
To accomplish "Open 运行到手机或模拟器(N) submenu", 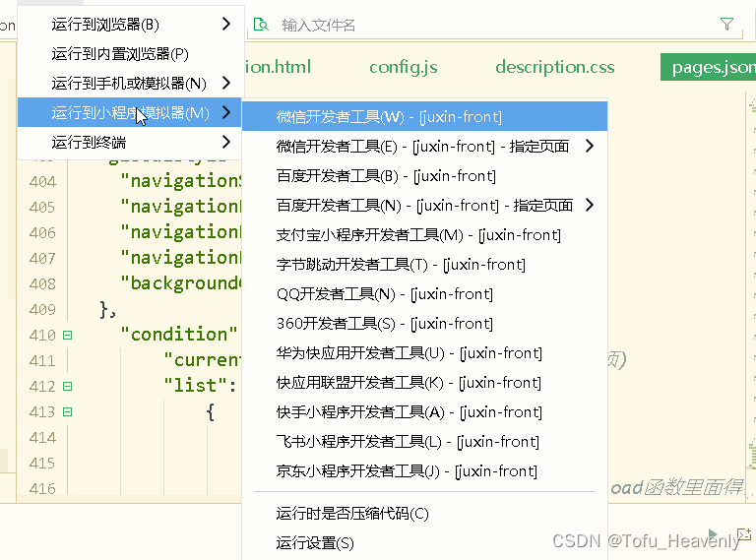I will pos(129,84).
